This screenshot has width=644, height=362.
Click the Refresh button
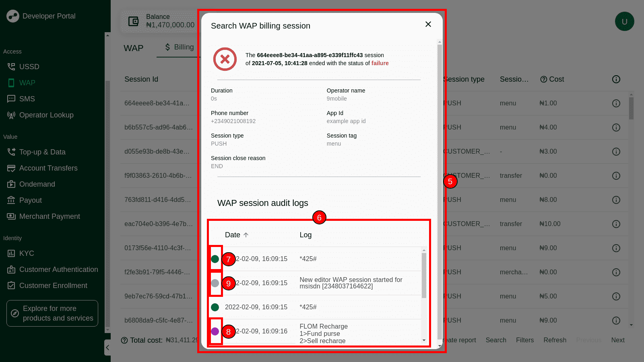pos(555,340)
